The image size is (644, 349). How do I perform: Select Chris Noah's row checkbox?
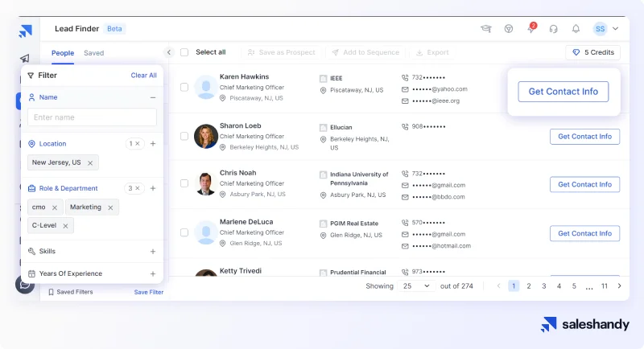point(184,184)
